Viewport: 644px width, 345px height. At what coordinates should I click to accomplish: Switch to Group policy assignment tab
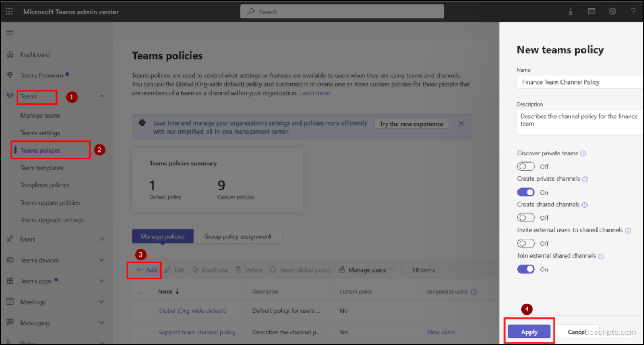click(237, 236)
